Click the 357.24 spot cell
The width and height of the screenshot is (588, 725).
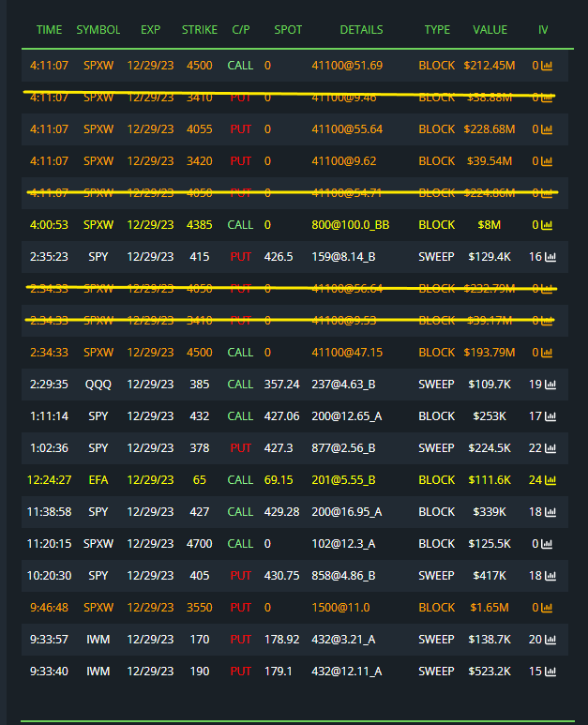[x=281, y=385]
